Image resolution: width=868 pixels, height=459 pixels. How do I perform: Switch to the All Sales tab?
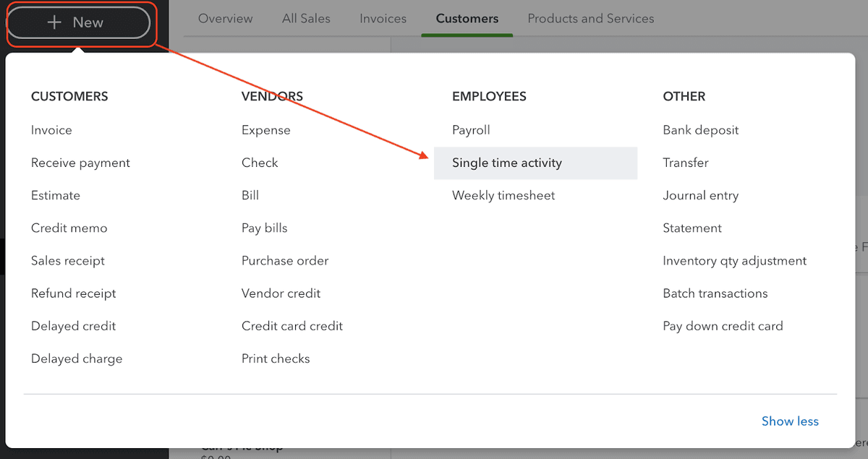coord(306,19)
